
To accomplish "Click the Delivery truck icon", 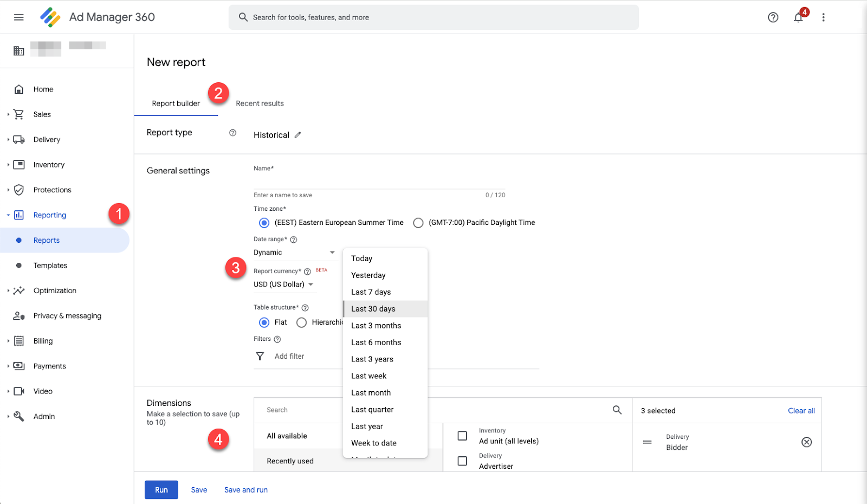I will [19, 140].
